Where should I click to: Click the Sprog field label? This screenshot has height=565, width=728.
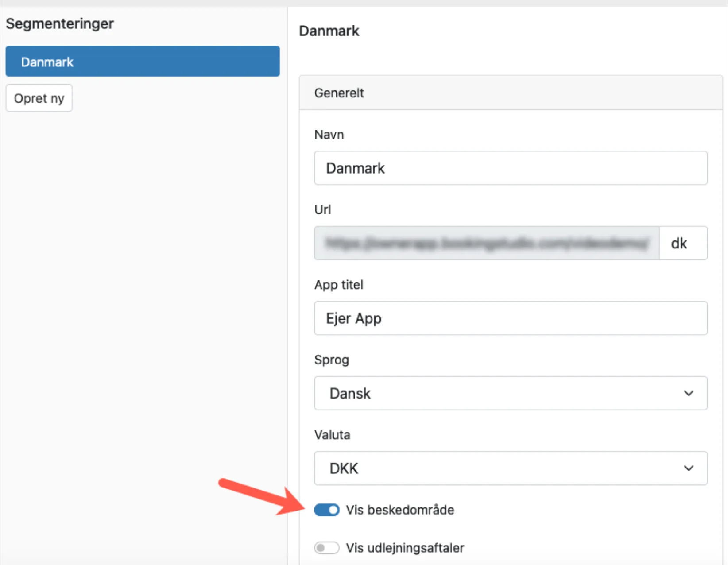coord(332,360)
